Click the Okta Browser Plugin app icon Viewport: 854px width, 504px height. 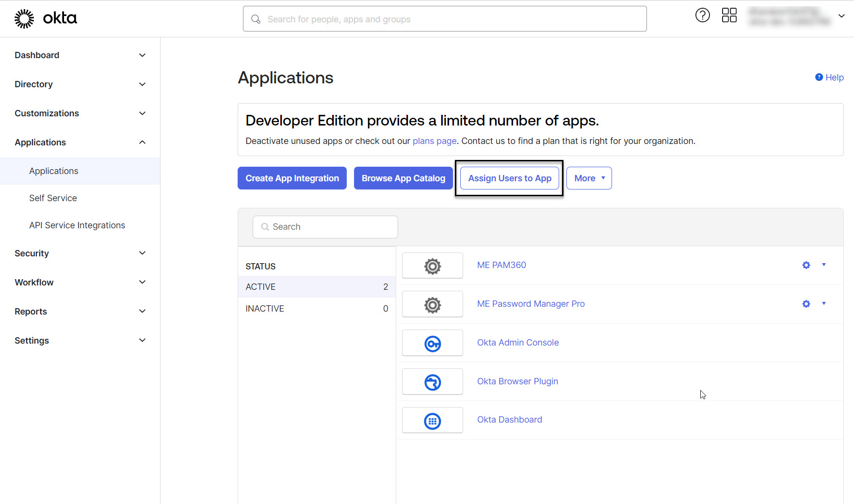pos(432,382)
